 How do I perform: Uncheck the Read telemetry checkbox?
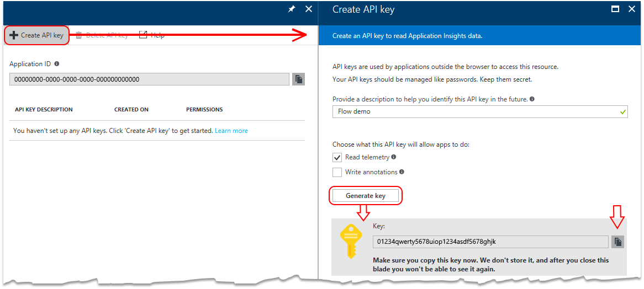pyautogui.click(x=337, y=158)
